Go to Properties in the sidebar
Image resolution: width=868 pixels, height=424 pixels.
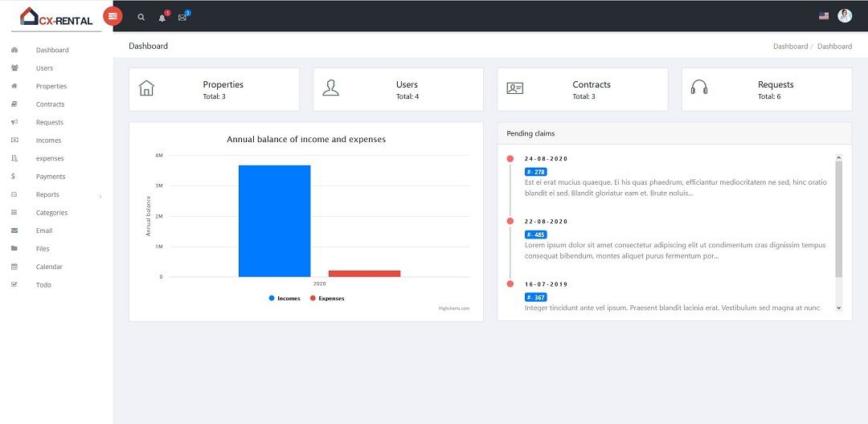pyautogui.click(x=51, y=86)
